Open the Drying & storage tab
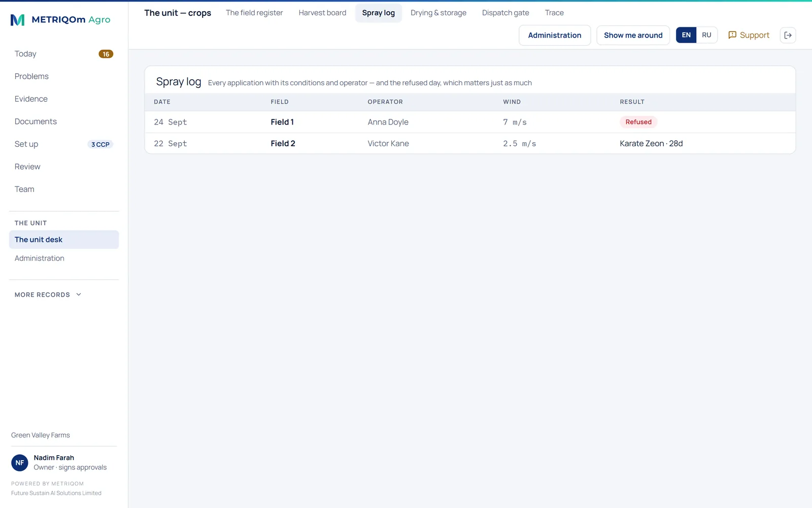 coord(438,13)
